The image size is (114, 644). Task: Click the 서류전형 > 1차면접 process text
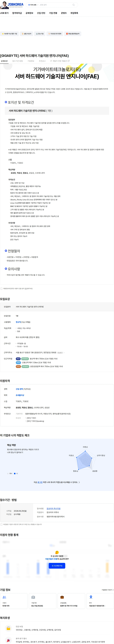point(22,257)
